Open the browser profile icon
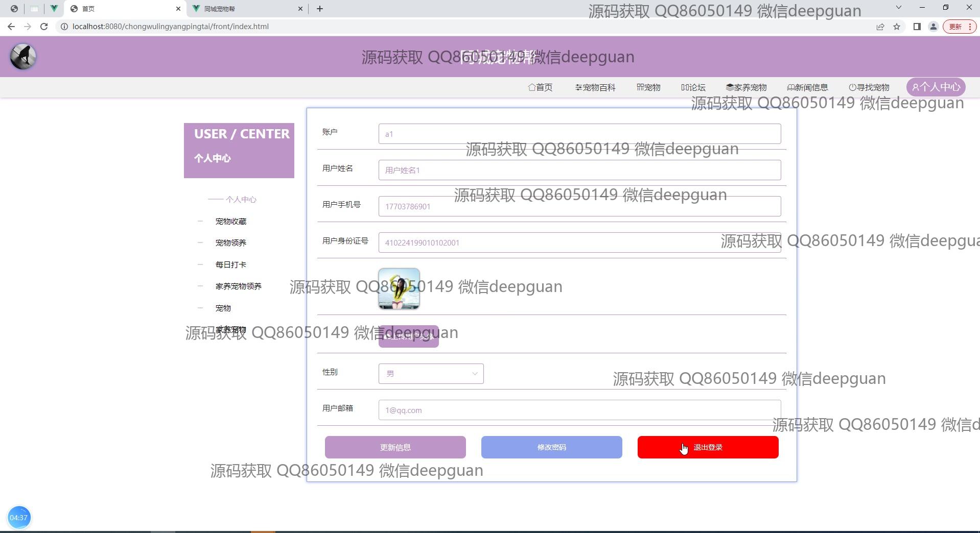 [933, 27]
